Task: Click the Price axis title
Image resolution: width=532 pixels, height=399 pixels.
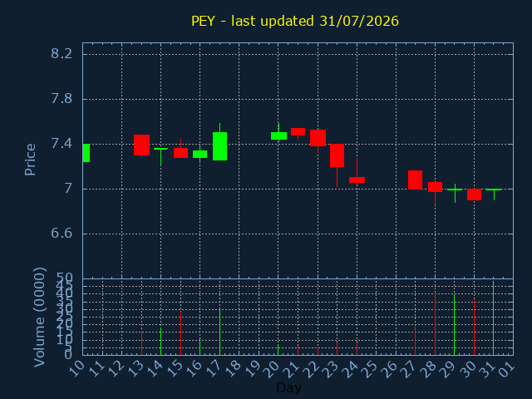Action: tap(30, 160)
